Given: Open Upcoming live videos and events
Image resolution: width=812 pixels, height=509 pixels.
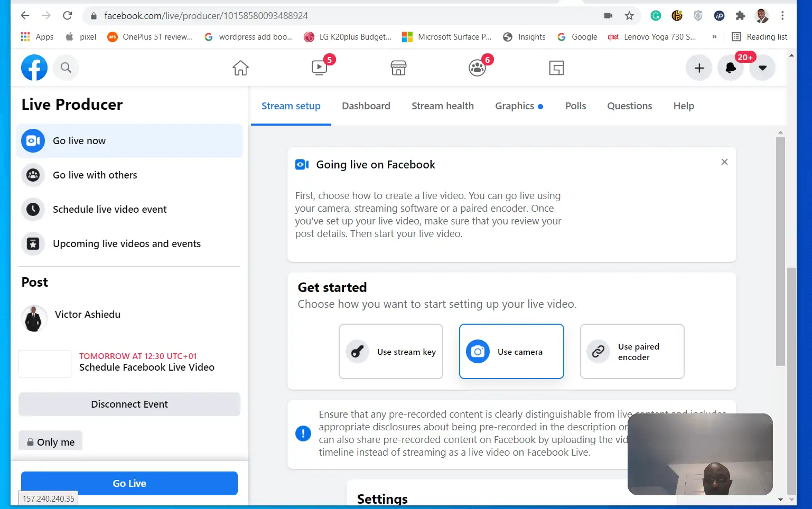Looking at the screenshot, I should (129, 243).
